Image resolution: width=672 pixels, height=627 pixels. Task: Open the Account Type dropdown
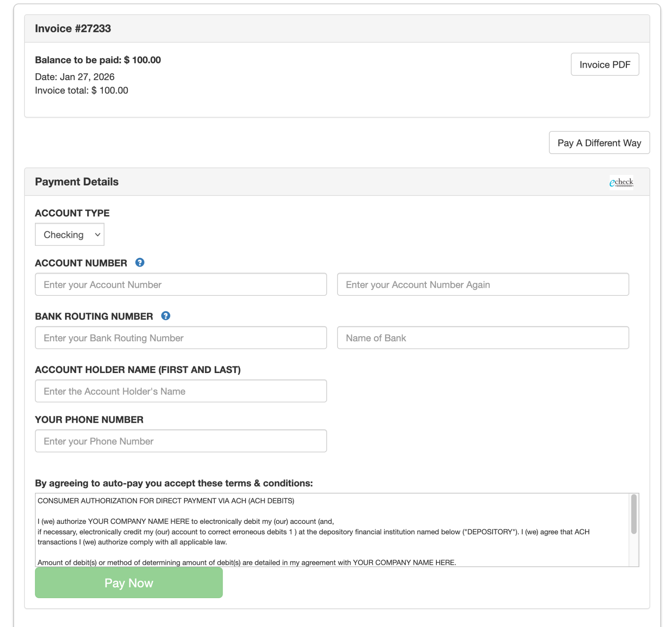coord(70,234)
